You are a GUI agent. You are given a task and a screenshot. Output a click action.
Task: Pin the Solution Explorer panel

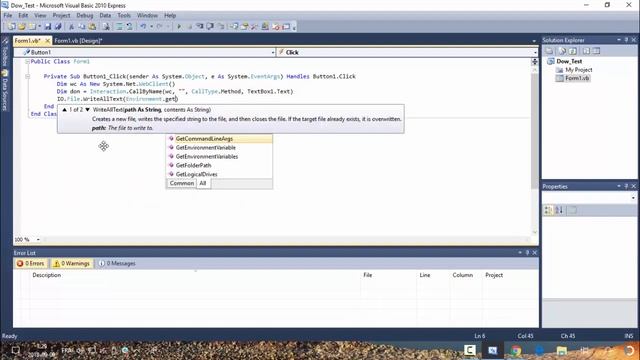pyautogui.click(x=627, y=40)
